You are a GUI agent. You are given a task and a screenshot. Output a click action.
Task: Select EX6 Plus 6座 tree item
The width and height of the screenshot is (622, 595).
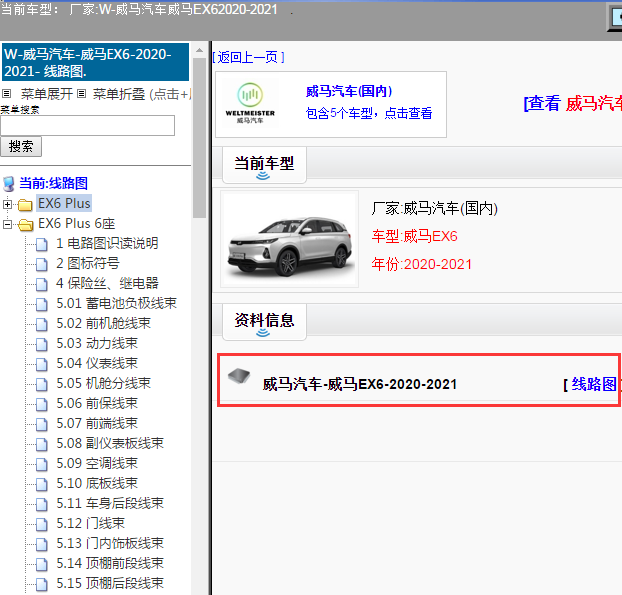[77, 224]
